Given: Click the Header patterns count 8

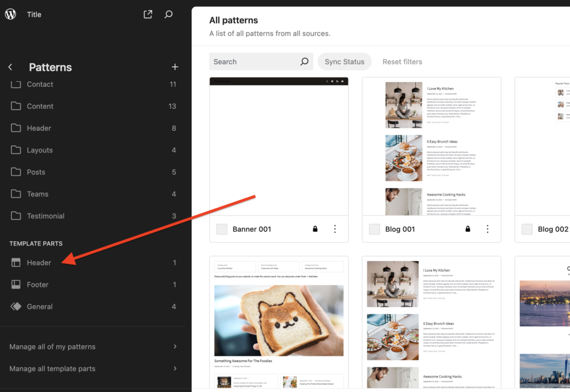Looking at the screenshot, I should tap(174, 128).
